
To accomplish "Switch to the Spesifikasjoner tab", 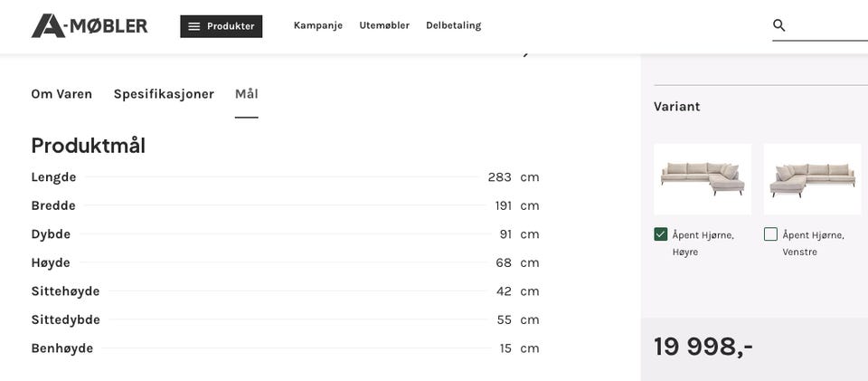I will 164,94.
